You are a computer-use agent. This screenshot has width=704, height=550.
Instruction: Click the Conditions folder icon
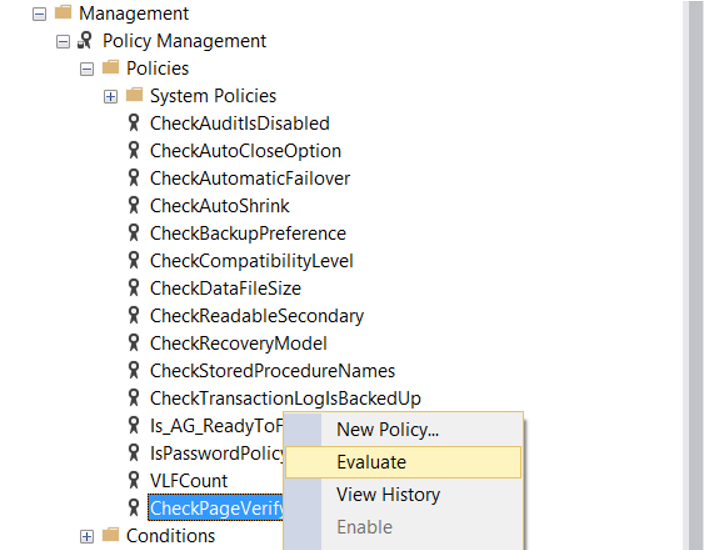[110, 535]
